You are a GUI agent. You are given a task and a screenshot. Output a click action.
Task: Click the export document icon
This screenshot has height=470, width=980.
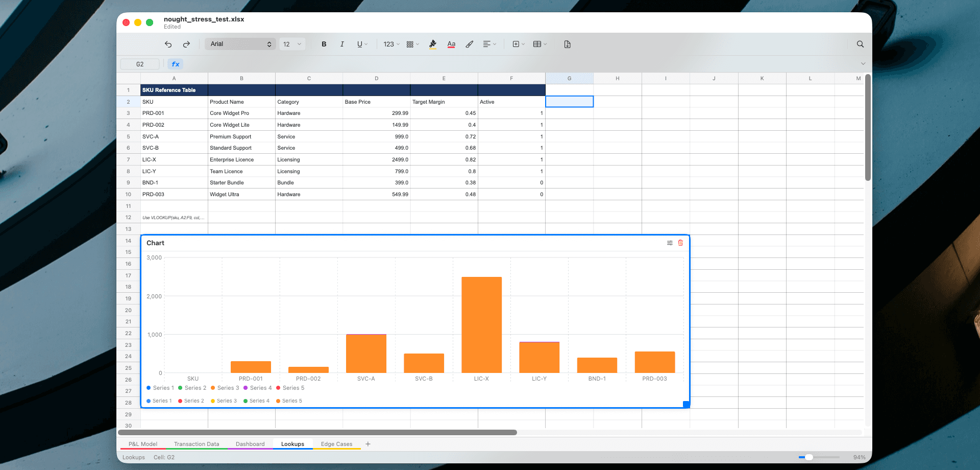point(567,44)
